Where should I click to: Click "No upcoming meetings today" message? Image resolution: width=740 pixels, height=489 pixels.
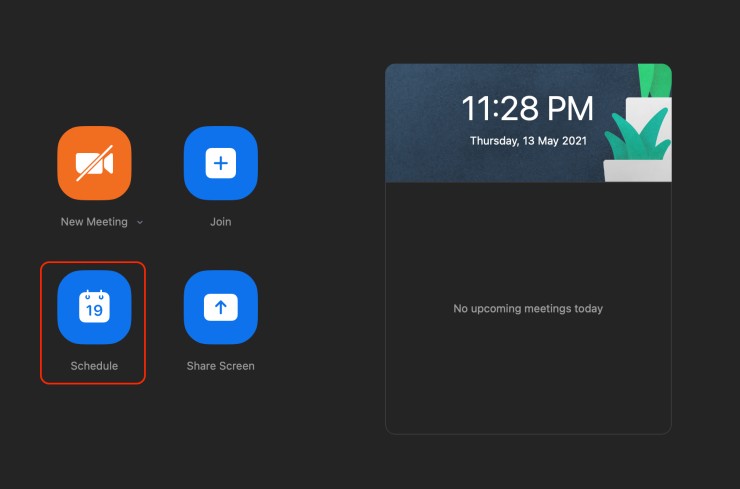(x=528, y=309)
